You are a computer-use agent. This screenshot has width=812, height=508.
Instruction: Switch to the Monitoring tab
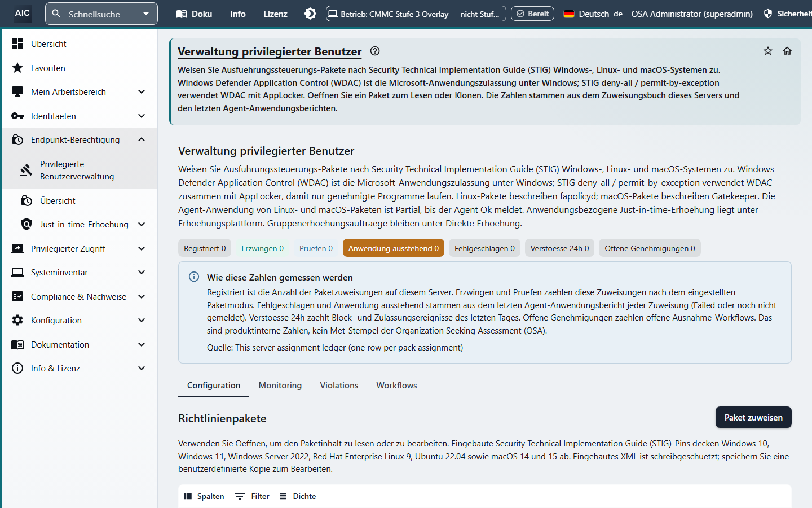(x=280, y=385)
